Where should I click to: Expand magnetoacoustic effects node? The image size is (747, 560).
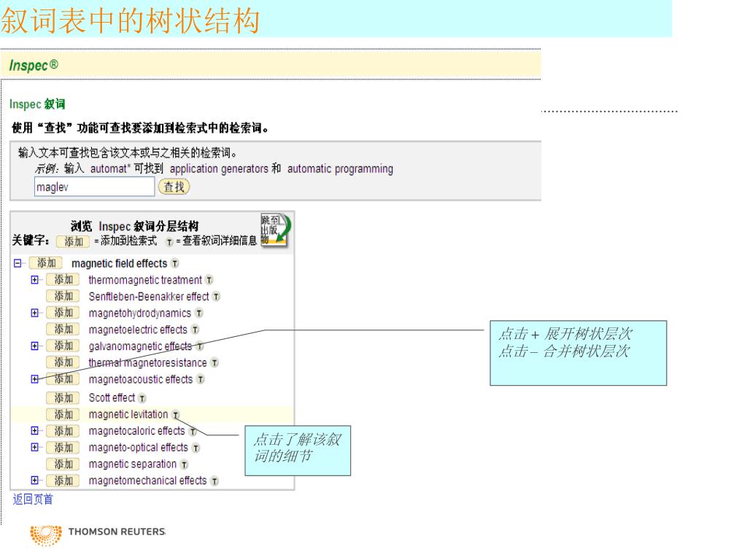34,379
